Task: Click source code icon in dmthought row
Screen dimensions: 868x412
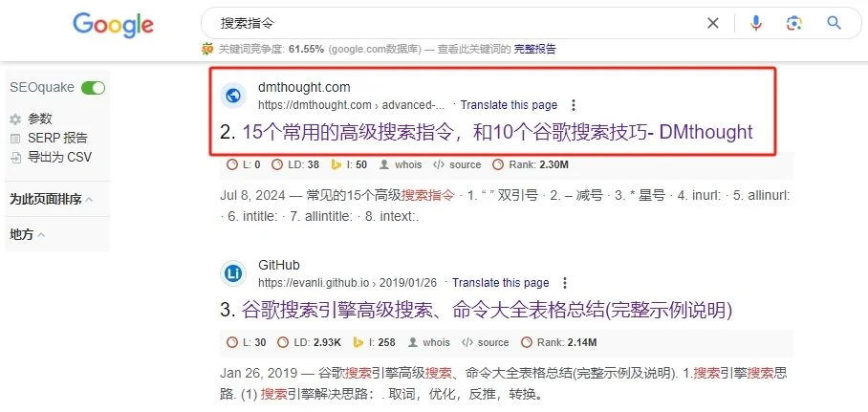Action: [x=439, y=164]
